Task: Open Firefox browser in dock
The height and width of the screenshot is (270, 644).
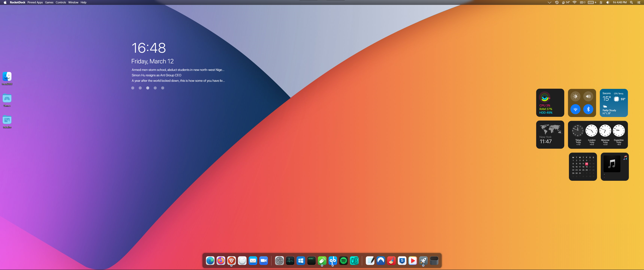Action: 221,261
